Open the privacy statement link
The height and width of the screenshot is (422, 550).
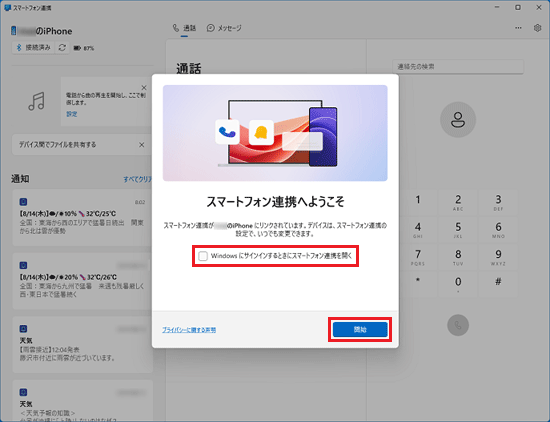189,330
